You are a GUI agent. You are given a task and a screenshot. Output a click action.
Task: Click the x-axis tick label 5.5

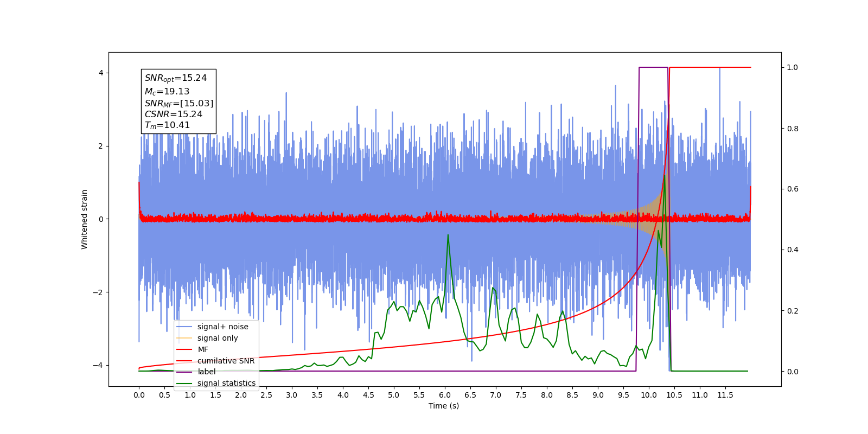click(419, 395)
